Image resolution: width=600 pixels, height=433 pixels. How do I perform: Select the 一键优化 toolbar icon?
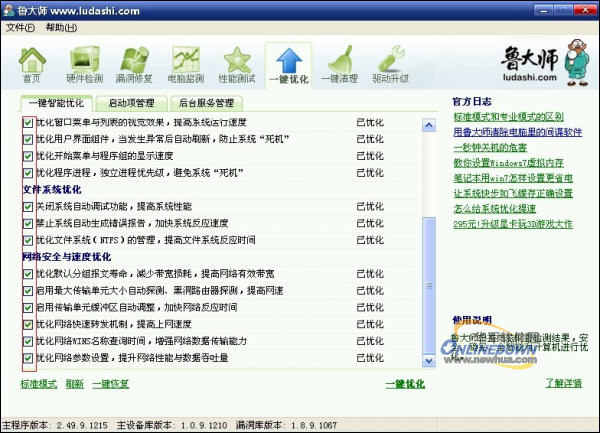288,64
